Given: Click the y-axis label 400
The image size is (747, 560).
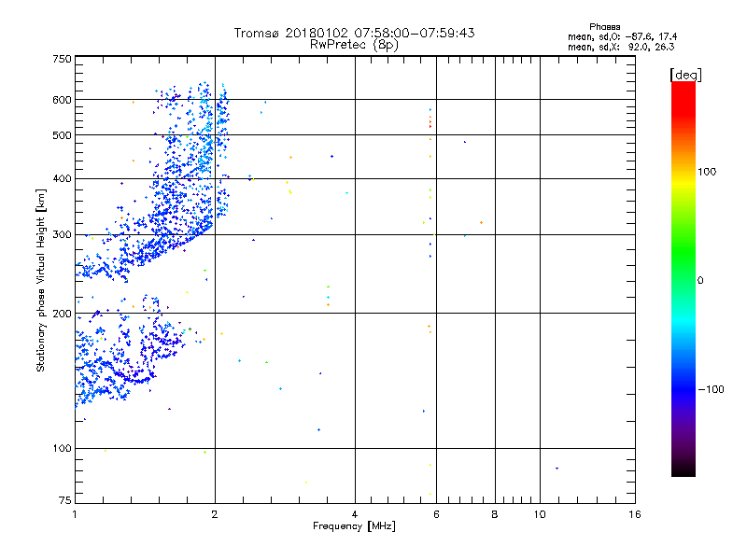Looking at the screenshot, I should (62, 178).
